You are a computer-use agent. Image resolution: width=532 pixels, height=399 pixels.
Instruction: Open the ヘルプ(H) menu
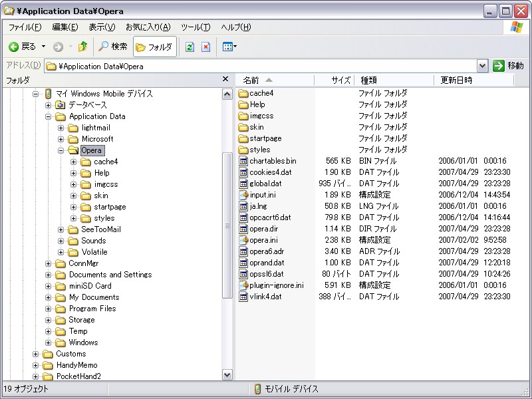[x=236, y=27]
